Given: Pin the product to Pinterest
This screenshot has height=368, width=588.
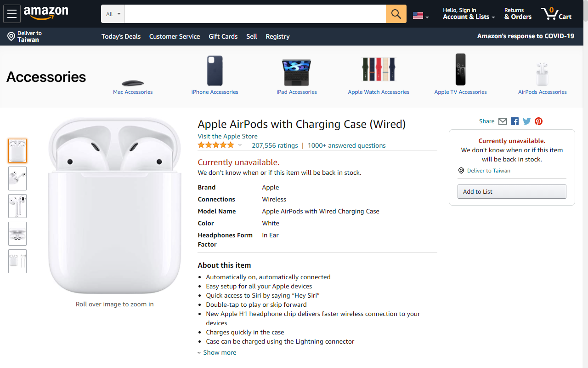Looking at the screenshot, I should pos(538,121).
